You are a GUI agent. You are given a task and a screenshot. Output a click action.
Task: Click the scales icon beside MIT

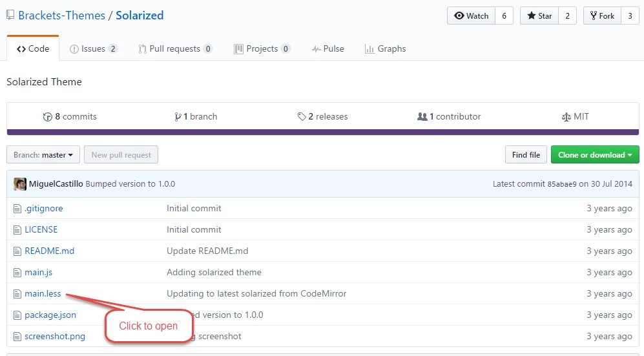[566, 117]
